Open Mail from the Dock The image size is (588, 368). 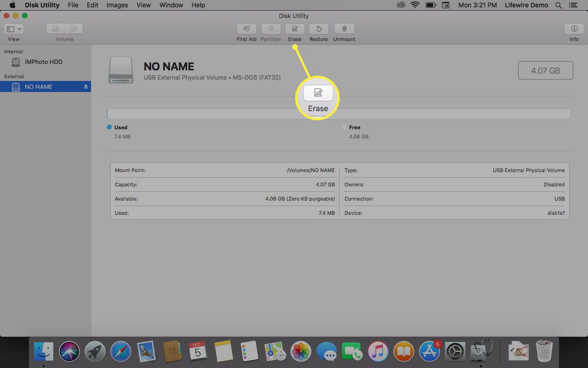147,352
